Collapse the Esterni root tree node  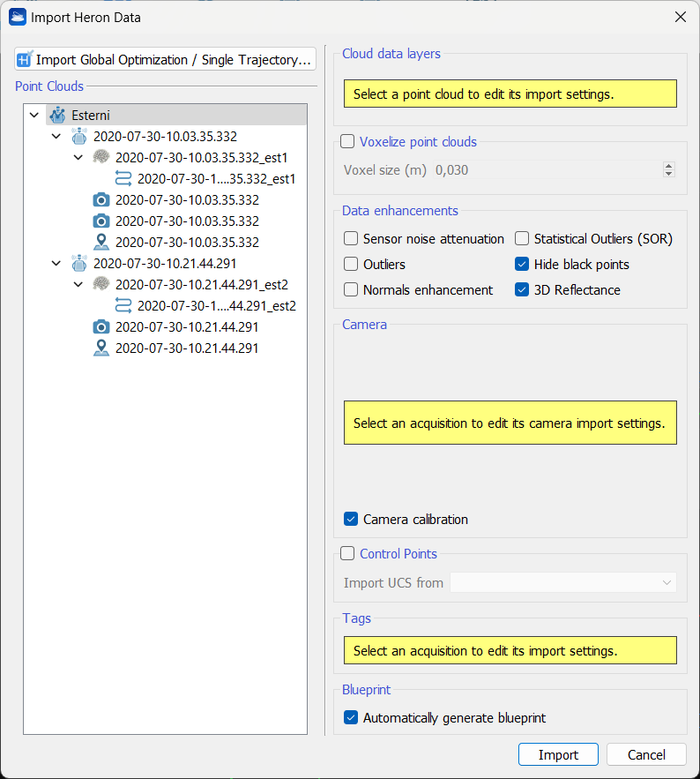click(34, 116)
